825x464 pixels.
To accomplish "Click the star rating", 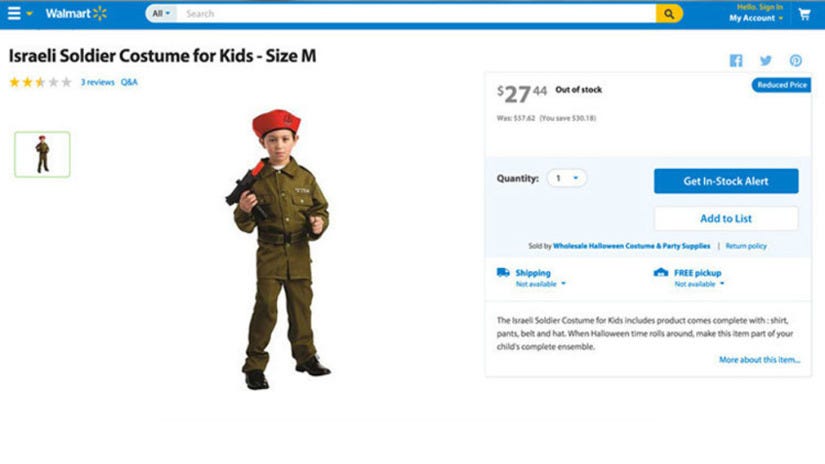I will pyautogui.click(x=40, y=82).
